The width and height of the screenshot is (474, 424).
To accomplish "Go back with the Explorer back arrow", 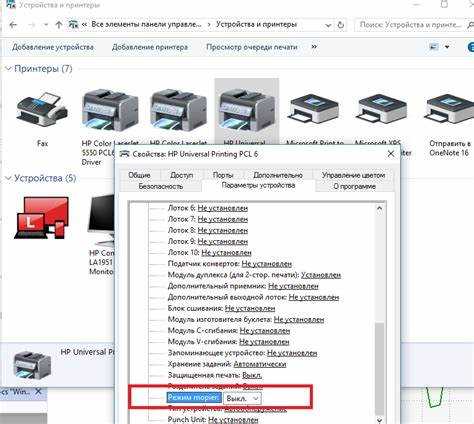I will [13, 25].
